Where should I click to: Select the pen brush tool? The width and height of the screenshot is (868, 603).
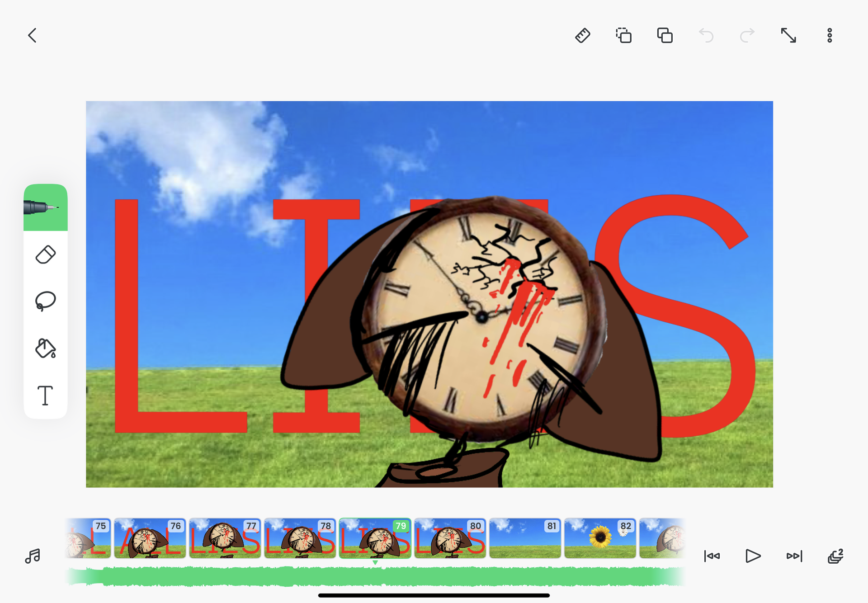click(46, 207)
